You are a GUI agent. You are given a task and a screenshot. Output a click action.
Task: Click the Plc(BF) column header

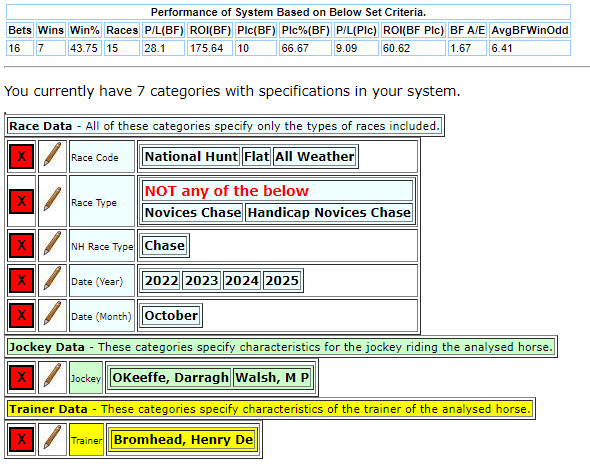tap(256, 30)
